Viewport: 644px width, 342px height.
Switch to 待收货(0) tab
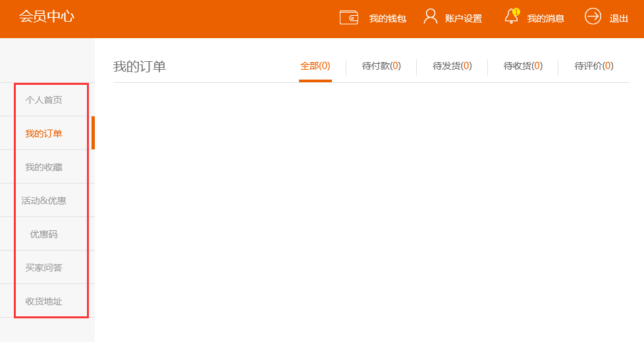point(523,66)
